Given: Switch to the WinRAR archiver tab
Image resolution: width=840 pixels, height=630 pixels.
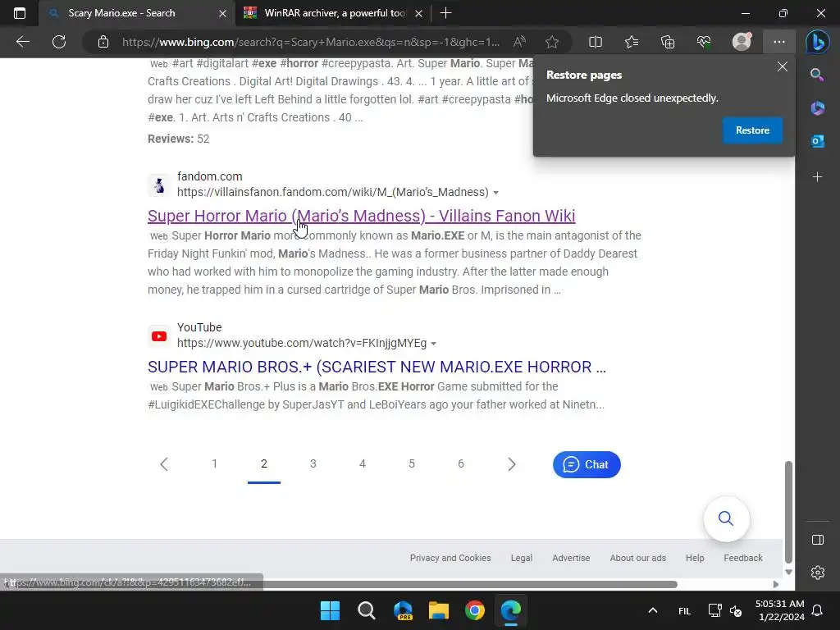Looking at the screenshot, I should [334, 13].
